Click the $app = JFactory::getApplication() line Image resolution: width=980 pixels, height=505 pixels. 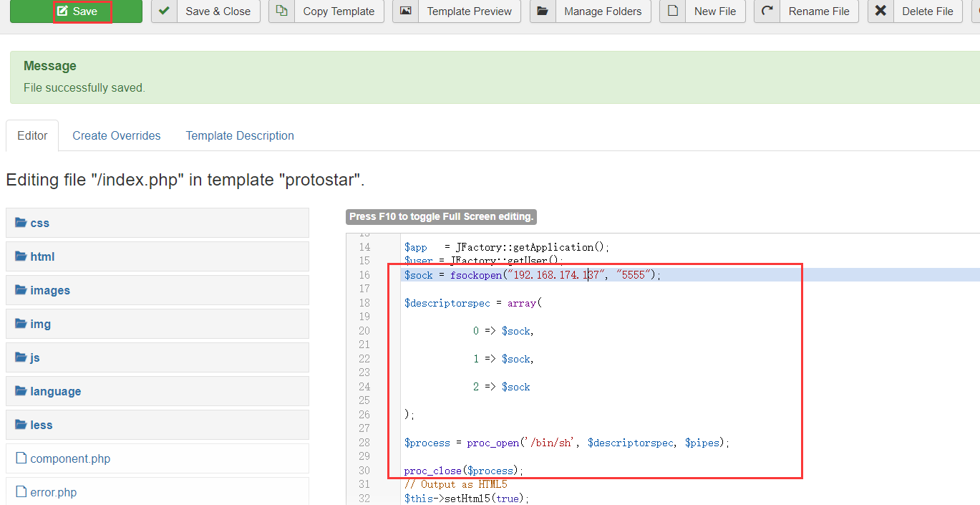pos(507,247)
